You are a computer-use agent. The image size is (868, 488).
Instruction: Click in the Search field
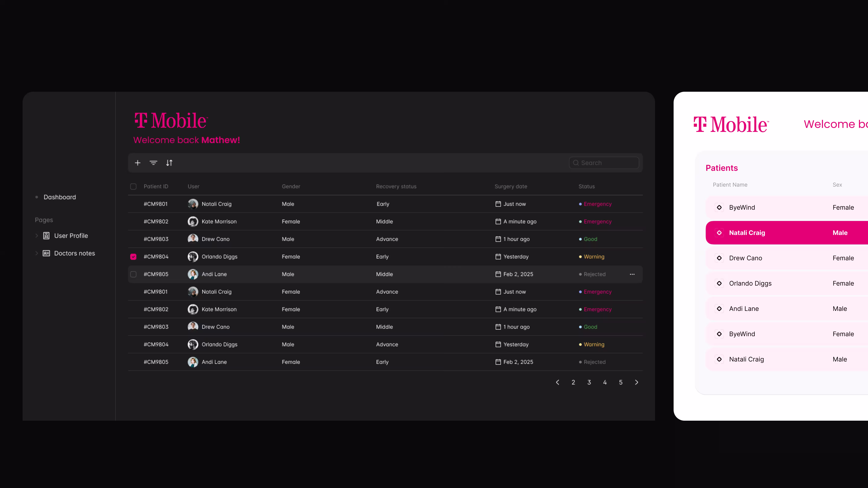604,163
